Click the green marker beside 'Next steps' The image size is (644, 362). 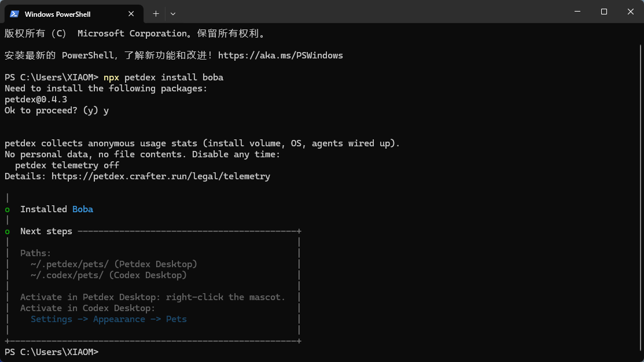click(7, 232)
